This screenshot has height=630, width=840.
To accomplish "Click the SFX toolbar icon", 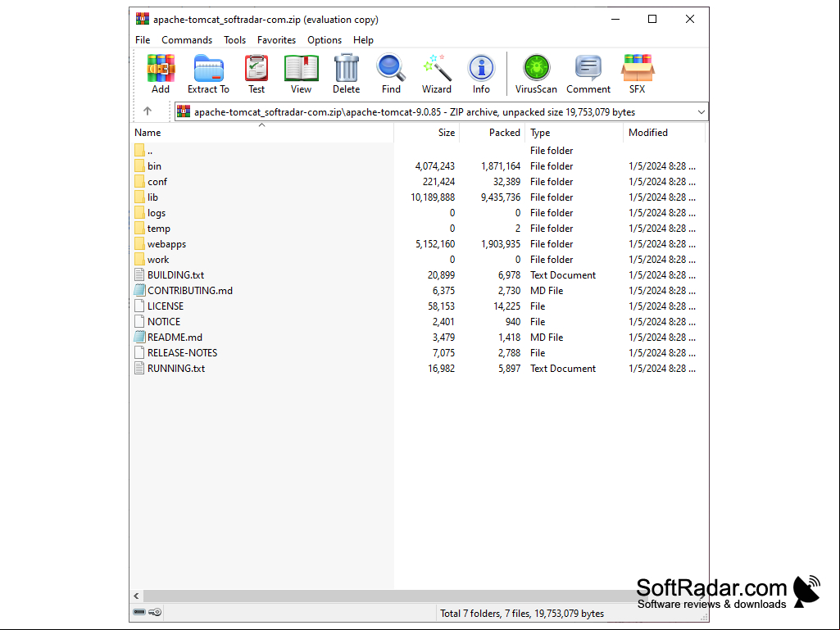I will 638,74.
